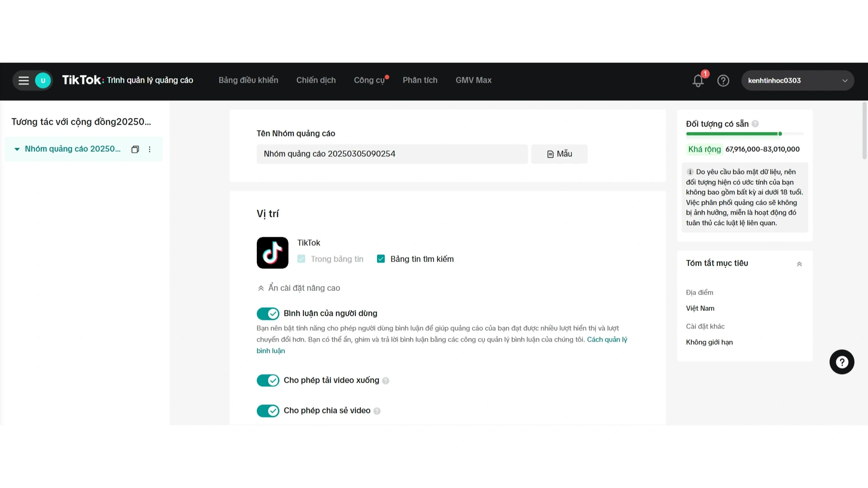Click the duplicate icon for Nhóm quảng cáo

[x=135, y=149]
